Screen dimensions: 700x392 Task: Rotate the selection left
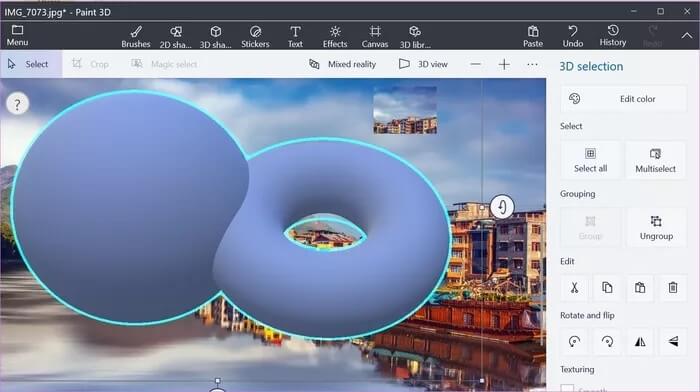coord(574,342)
